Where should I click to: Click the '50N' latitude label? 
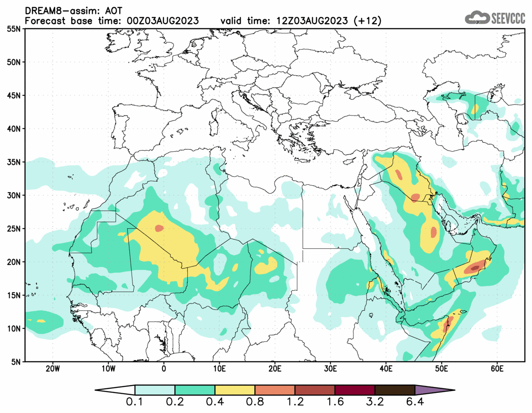tap(14, 63)
